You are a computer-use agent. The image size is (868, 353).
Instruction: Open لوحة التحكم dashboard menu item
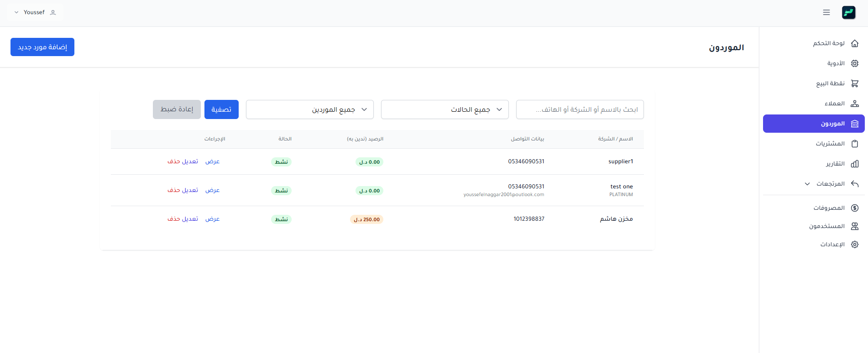pos(814,43)
